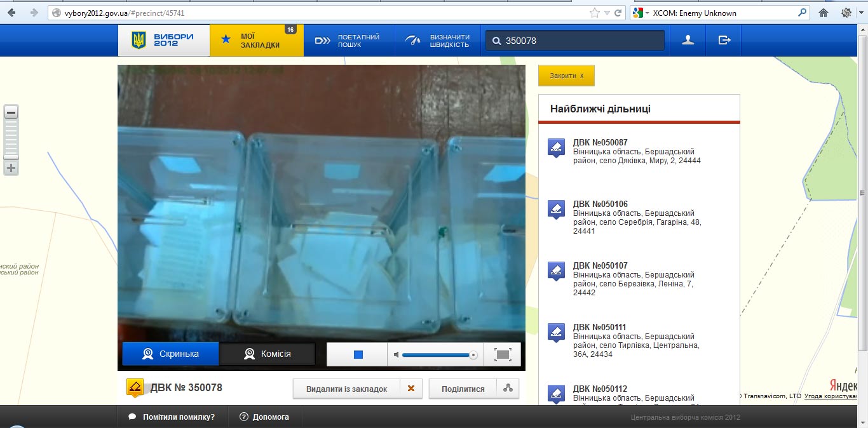
Task: Open the video in fullscreen mode
Action: point(503,354)
